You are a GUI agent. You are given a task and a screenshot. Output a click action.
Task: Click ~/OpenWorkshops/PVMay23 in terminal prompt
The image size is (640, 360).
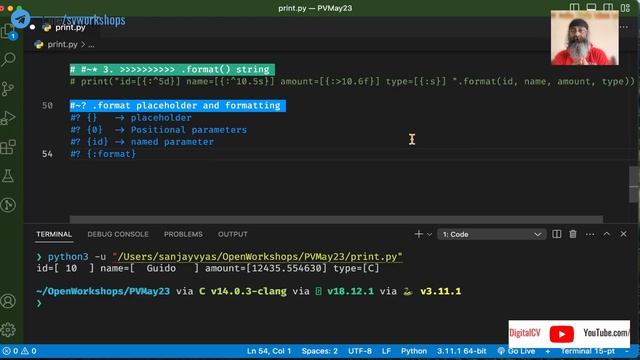[103, 291]
